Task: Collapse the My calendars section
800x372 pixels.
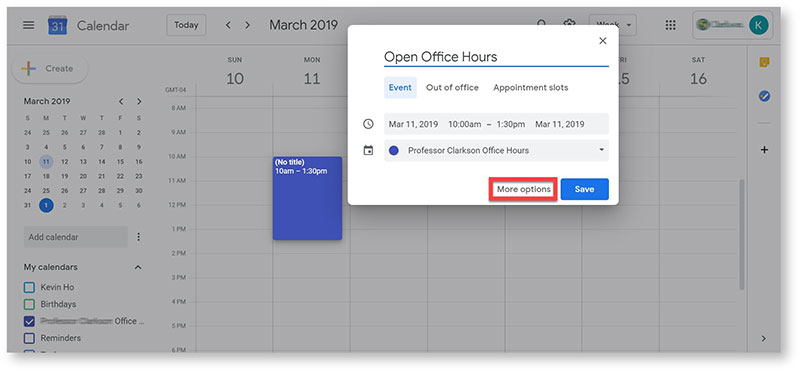Action: point(138,267)
